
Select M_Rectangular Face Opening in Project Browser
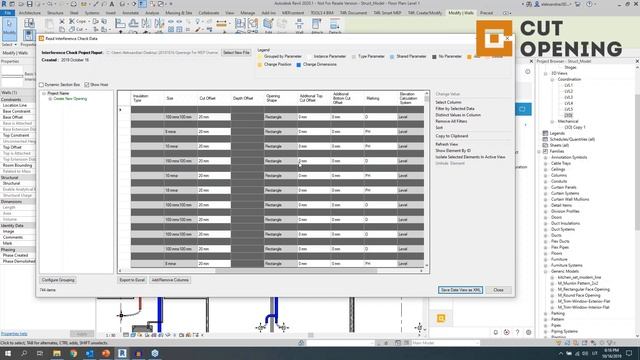pos(583,289)
